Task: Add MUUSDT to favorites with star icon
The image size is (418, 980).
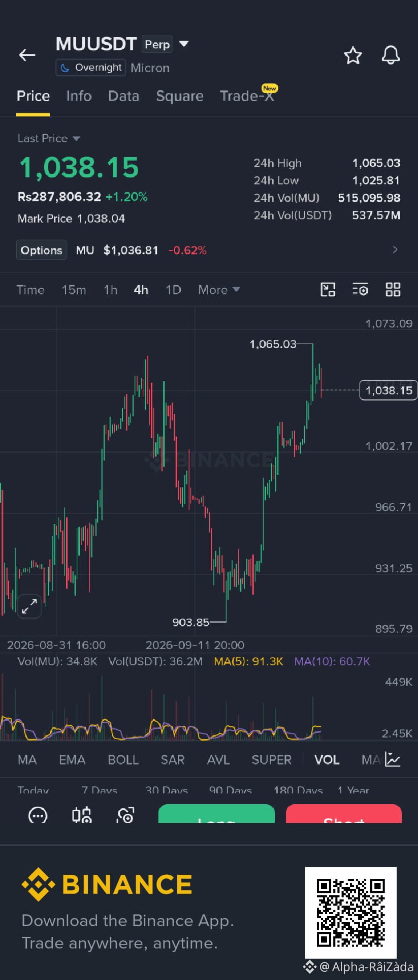Action: (353, 55)
